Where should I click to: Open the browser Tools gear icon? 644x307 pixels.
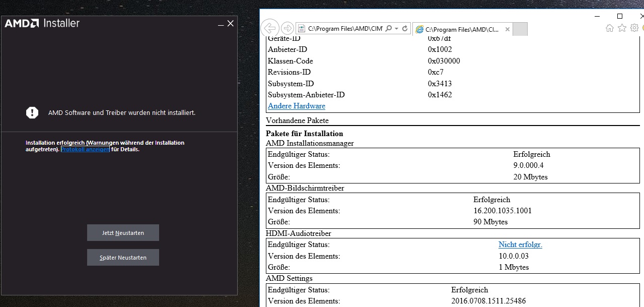tap(634, 28)
